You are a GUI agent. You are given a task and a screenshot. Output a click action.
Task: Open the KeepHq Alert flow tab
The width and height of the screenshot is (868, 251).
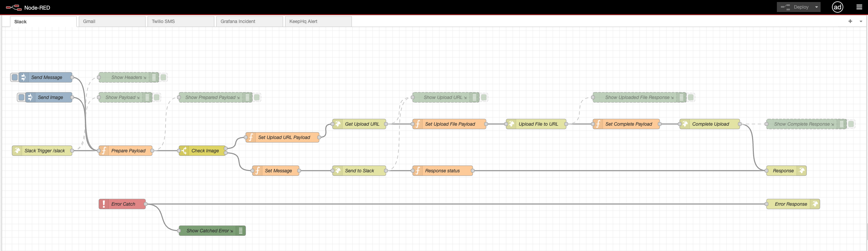318,22
